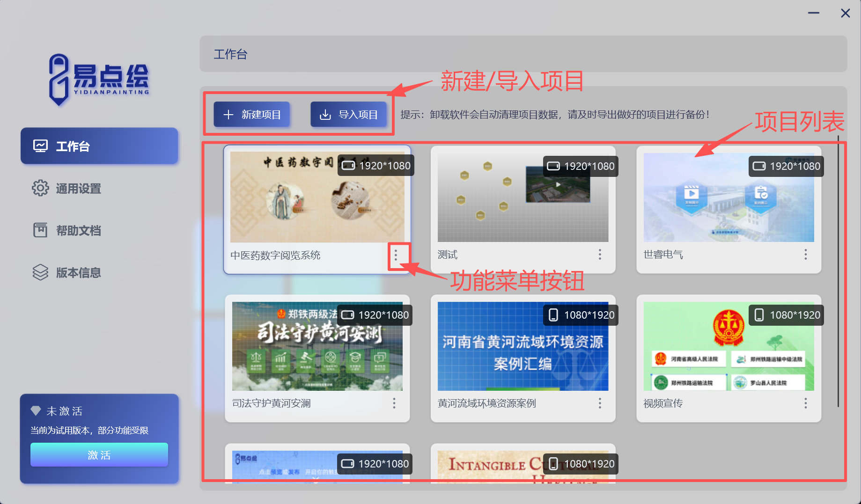Click the 当前为试用版本 notice text
This screenshot has height=504, width=861.
click(x=89, y=430)
